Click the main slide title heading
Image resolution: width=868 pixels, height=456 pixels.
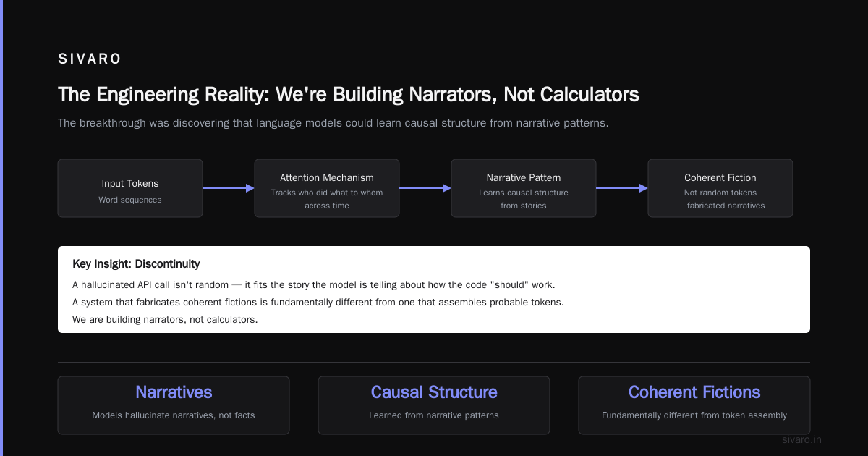(x=349, y=95)
